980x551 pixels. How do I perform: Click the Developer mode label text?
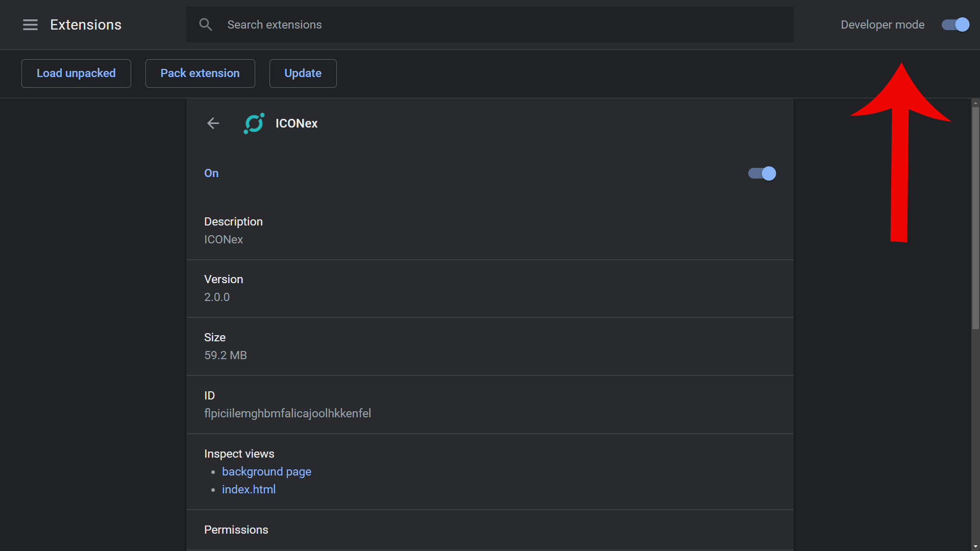click(882, 24)
